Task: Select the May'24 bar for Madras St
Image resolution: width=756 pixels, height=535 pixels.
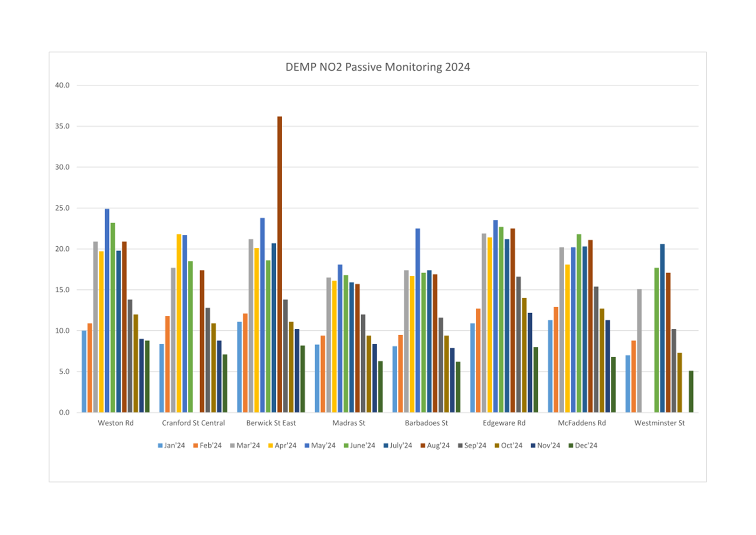Action: click(x=340, y=338)
